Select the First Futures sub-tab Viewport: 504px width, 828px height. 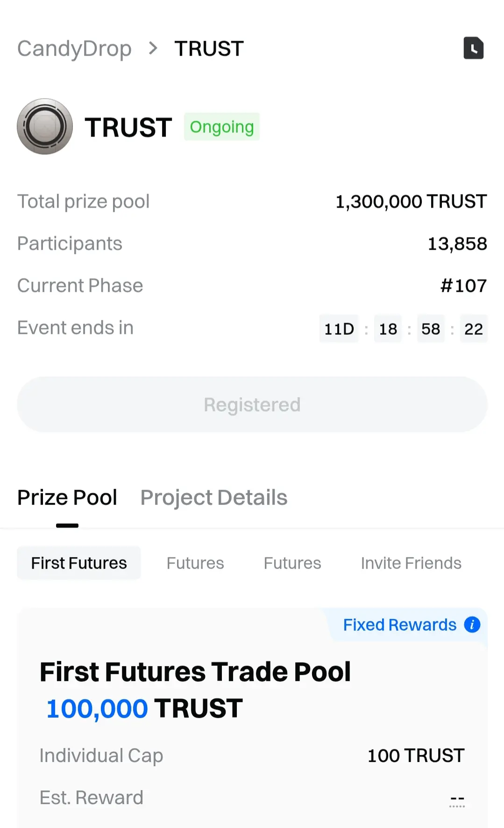click(x=79, y=563)
